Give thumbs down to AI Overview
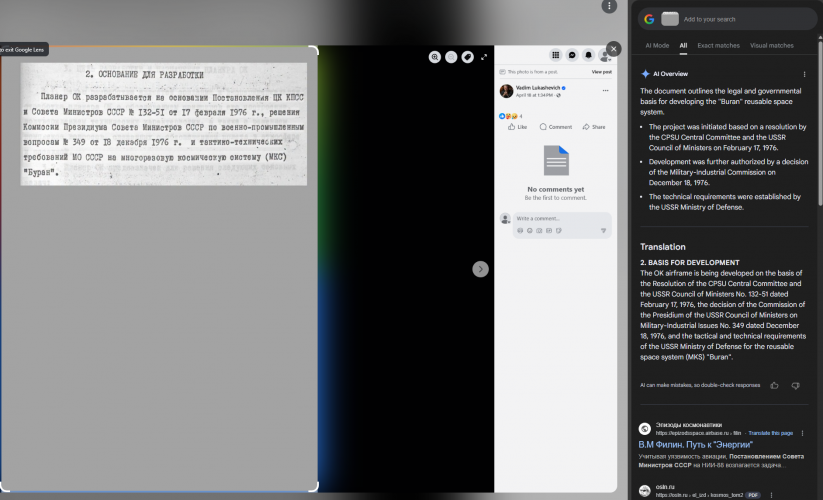The width and height of the screenshot is (823, 500). [795, 385]
